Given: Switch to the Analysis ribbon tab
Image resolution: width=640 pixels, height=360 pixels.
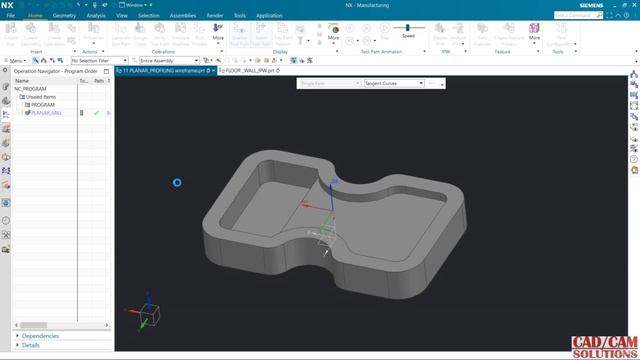Looking at the screenshot, I should (96, 16).
